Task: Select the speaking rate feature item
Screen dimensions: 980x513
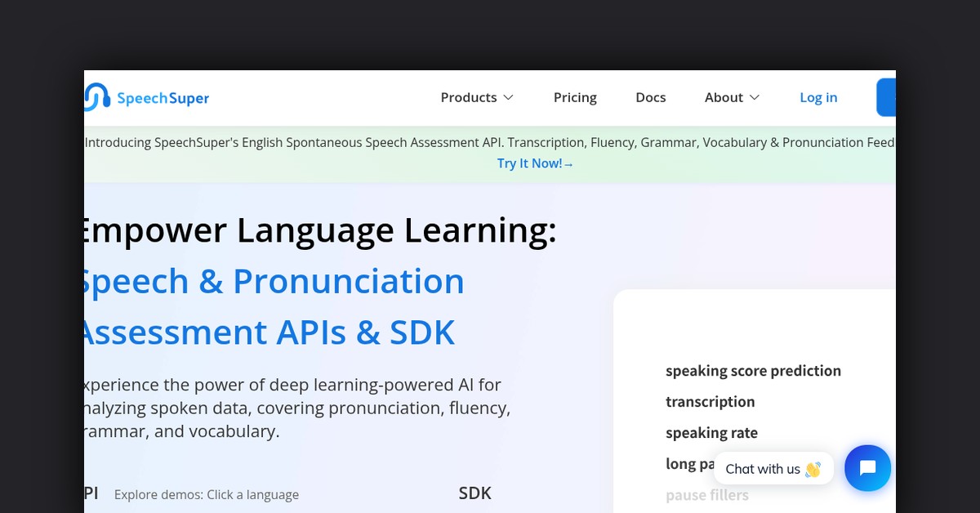Action: coord(711,433)
